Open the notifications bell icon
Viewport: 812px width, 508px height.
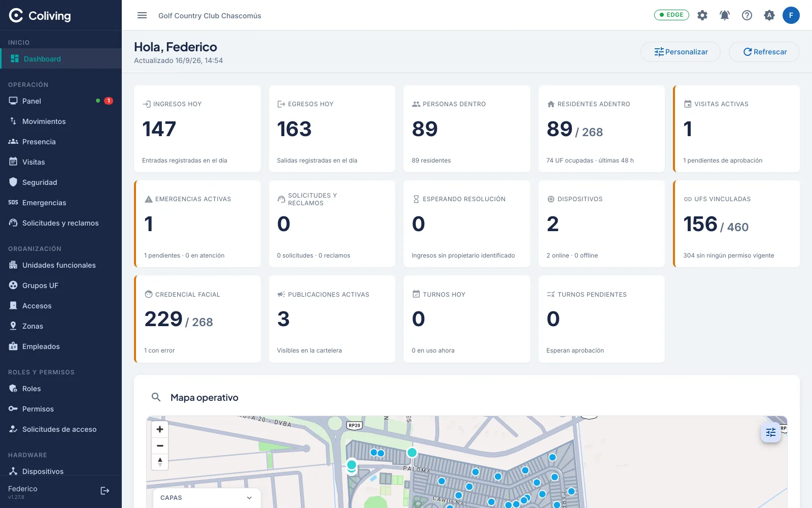click(725, 15)
